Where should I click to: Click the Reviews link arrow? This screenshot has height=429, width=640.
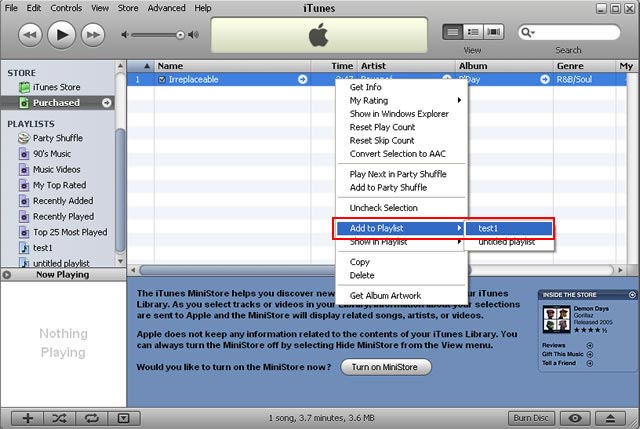pyautogui.click(x=589, y=345)
